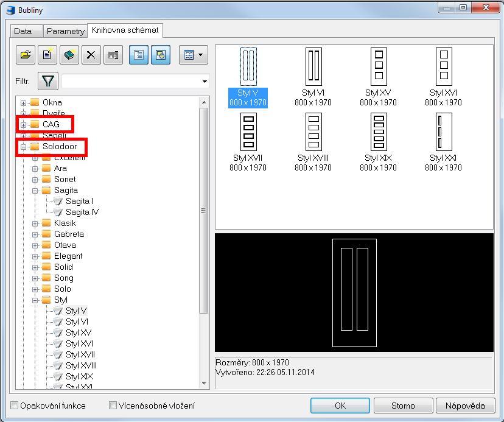The height and width of the screenshot is (422, 504).
Task: Pick Styl XIX door thumbnail
Action: [x=379, y=132]
